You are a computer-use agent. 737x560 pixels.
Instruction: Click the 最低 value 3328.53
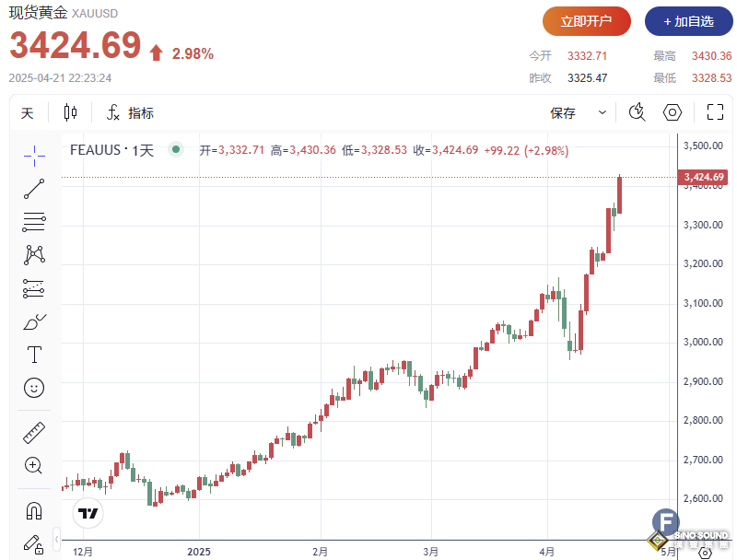711,78
